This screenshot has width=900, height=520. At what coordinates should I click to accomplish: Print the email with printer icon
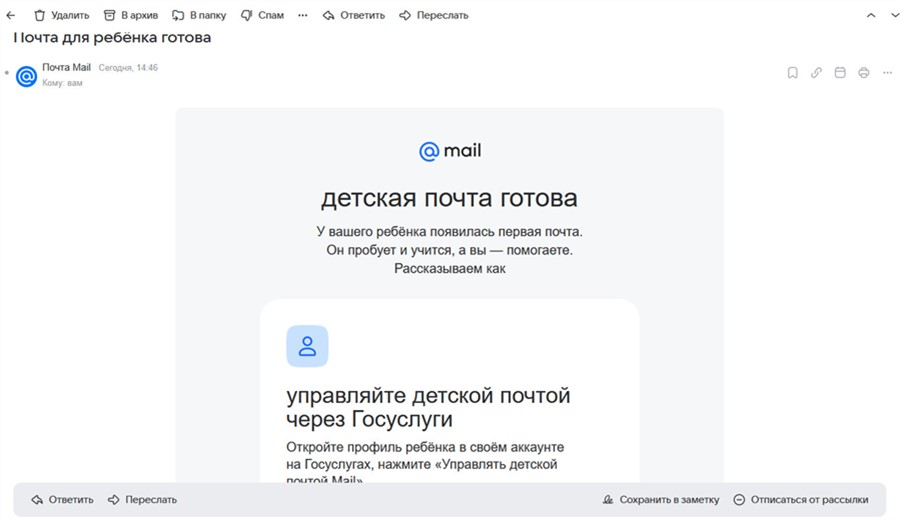(863, 73)
